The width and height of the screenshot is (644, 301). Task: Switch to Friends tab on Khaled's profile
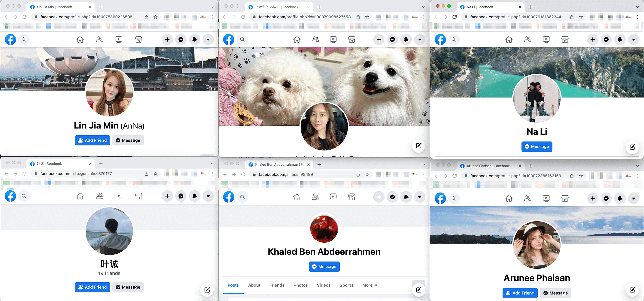click(x=277, y=285)
